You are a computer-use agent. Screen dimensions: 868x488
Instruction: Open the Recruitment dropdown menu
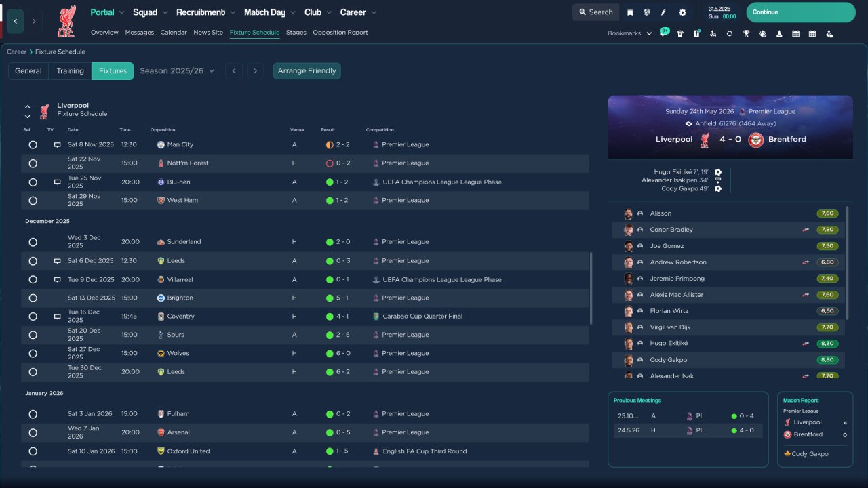(x=206, y=12)
